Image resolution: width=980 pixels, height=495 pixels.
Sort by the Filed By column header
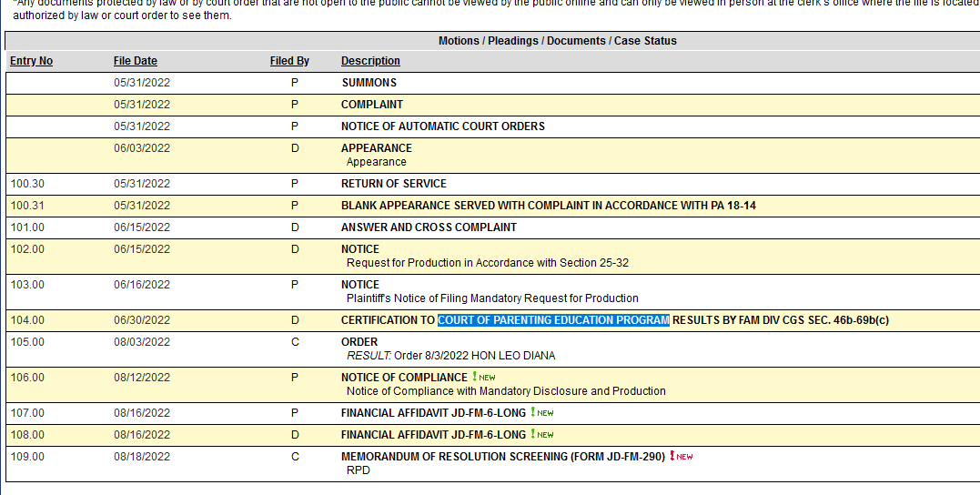pos(289,61)
